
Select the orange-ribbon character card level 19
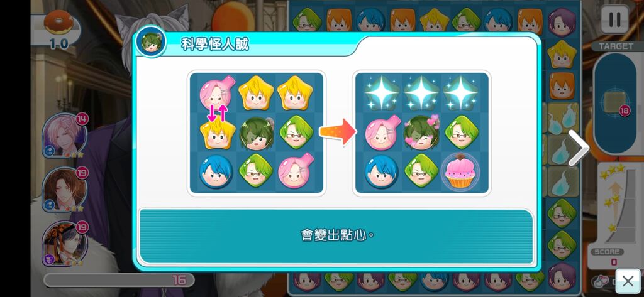pyautogui.click(x=65, y=244)
